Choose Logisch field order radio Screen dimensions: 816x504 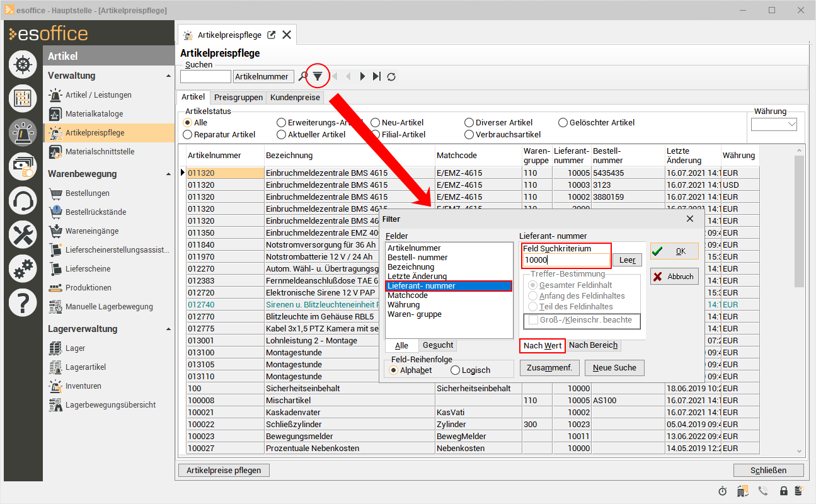coord(456,370)
